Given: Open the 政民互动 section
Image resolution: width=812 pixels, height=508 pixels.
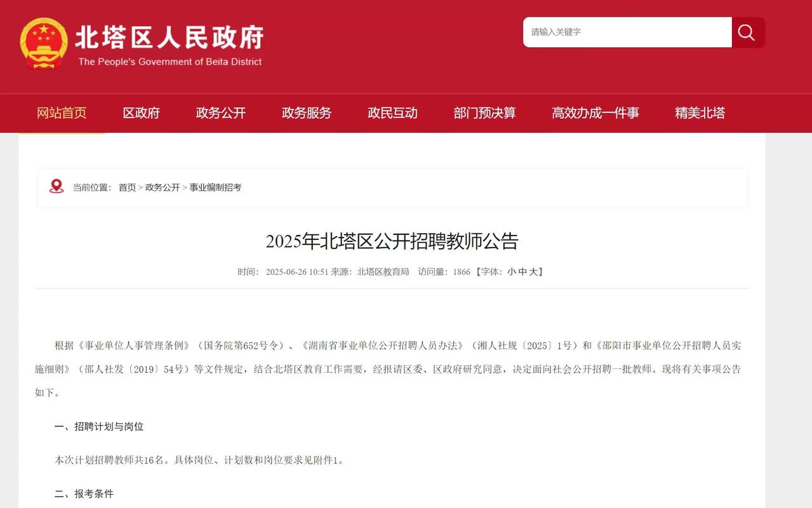Looking at the screenshot, I should point(392,113).
